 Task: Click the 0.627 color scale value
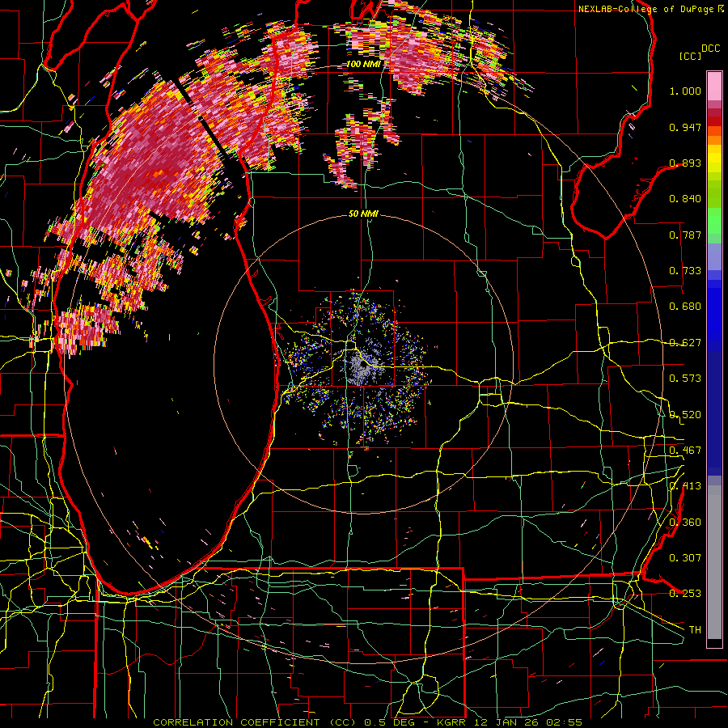point(685,343)
